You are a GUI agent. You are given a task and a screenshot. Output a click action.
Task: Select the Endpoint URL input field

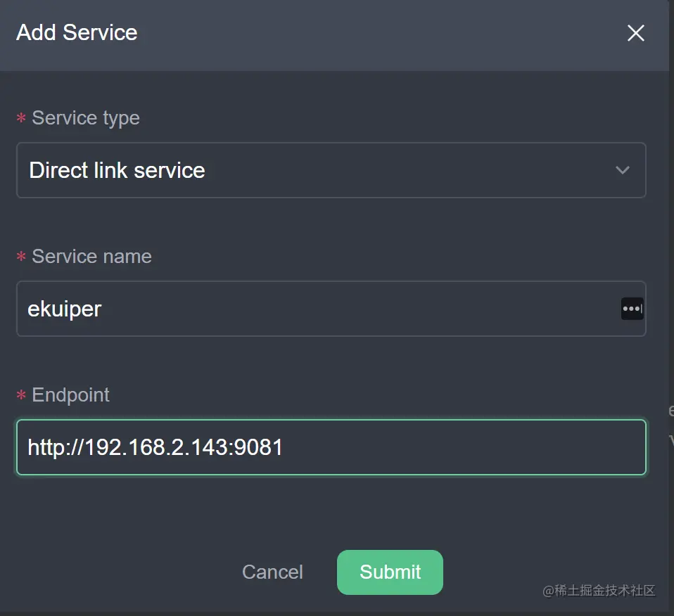(x=331, y=447)
